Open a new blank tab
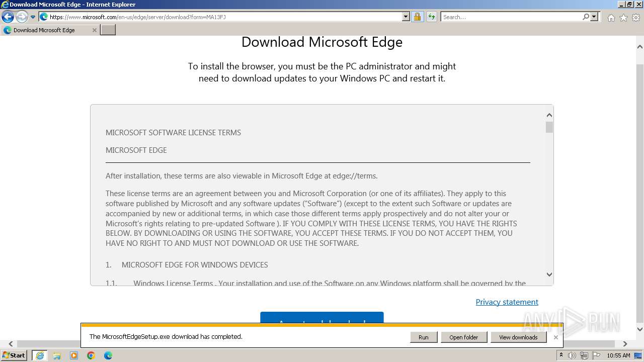 (x=108, y=30)
